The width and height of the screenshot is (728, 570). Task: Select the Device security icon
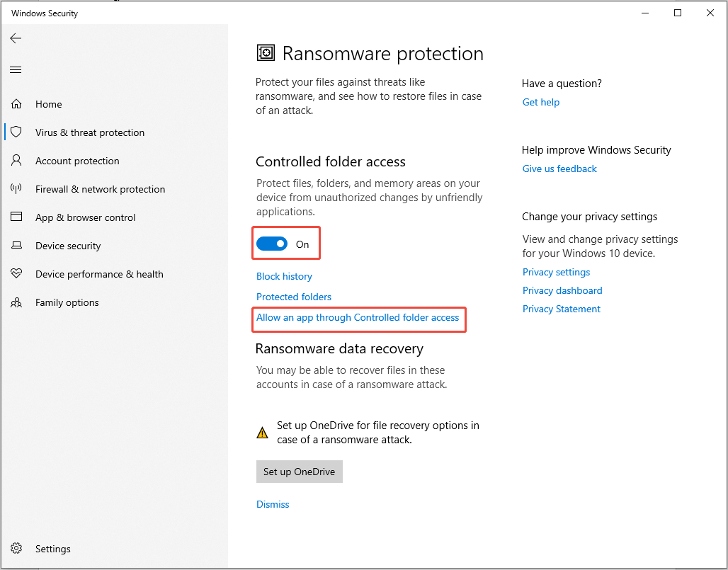pyautogui.click(x=16, y=246)
